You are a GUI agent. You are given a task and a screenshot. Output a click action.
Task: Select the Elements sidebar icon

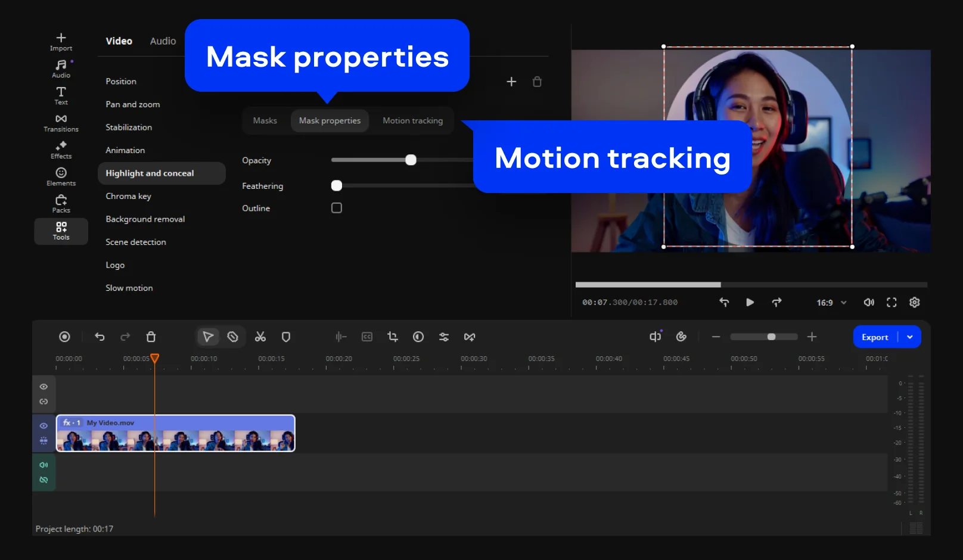pos(61,176)
